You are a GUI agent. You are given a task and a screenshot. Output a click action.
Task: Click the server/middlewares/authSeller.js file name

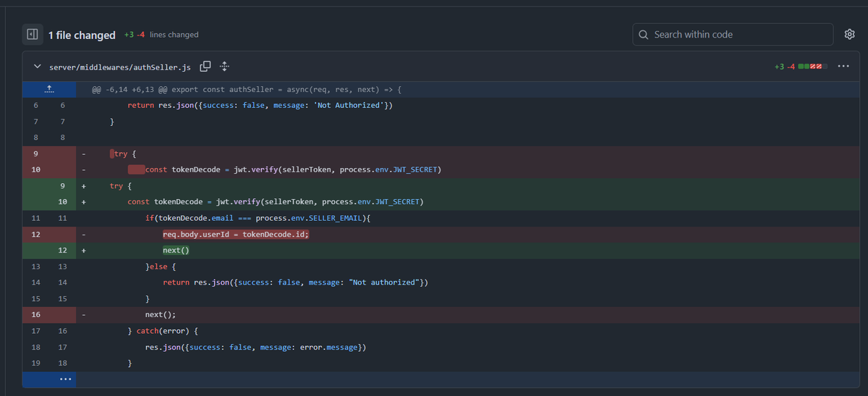click(120, 67)
